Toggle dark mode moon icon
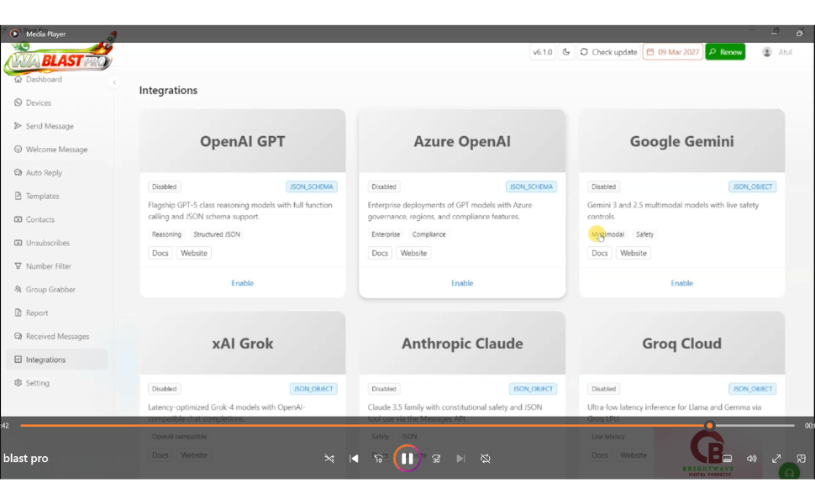 pyautogui.click(x=566, y=52)
